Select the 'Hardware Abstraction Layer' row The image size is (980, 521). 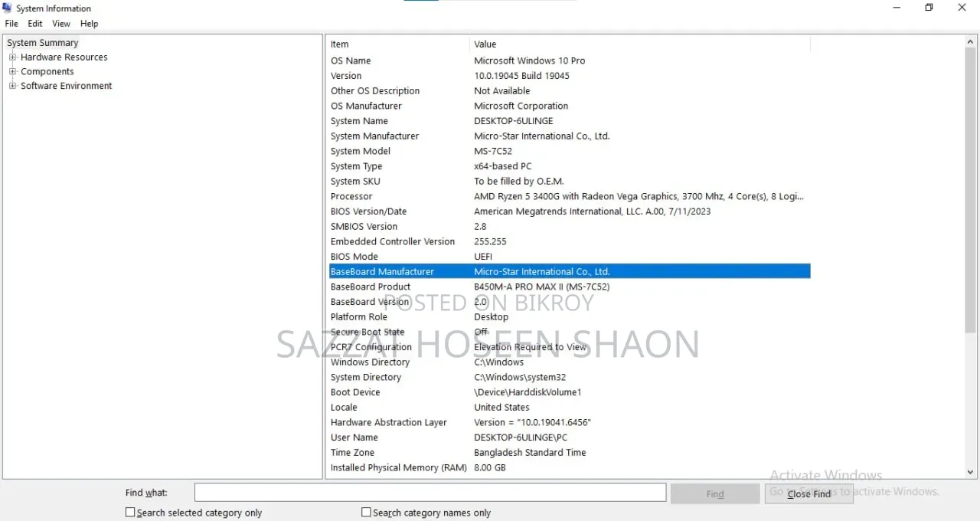coord(570,422)
